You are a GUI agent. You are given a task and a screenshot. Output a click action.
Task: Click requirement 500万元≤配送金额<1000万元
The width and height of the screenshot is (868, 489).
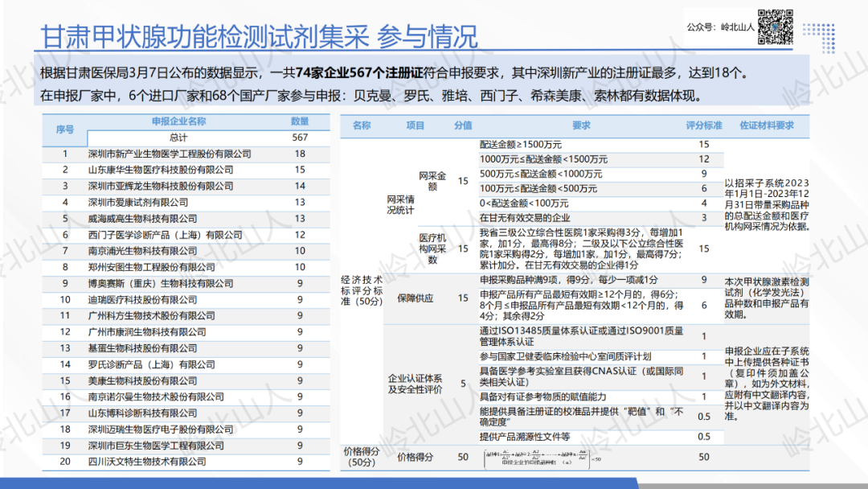[541, 174]
